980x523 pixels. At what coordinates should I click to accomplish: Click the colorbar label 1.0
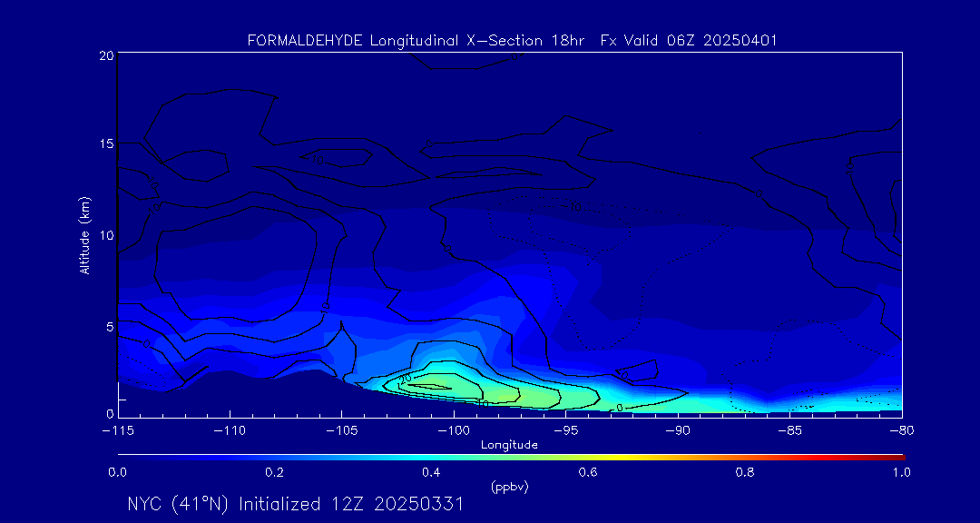click(901, 472)
